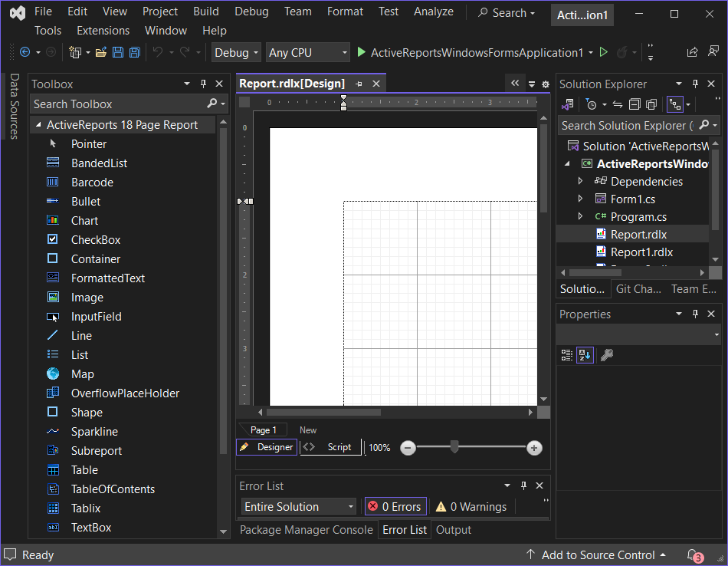The height and width of the screenshot is (566, 728).
Task: Open the Property Pages wrench icon
Action: [607, 355]
